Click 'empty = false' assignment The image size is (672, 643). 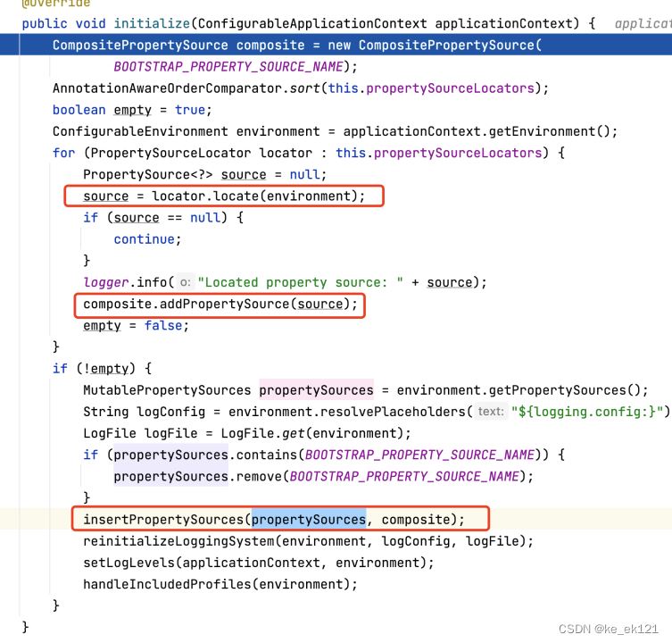point(136,326)
